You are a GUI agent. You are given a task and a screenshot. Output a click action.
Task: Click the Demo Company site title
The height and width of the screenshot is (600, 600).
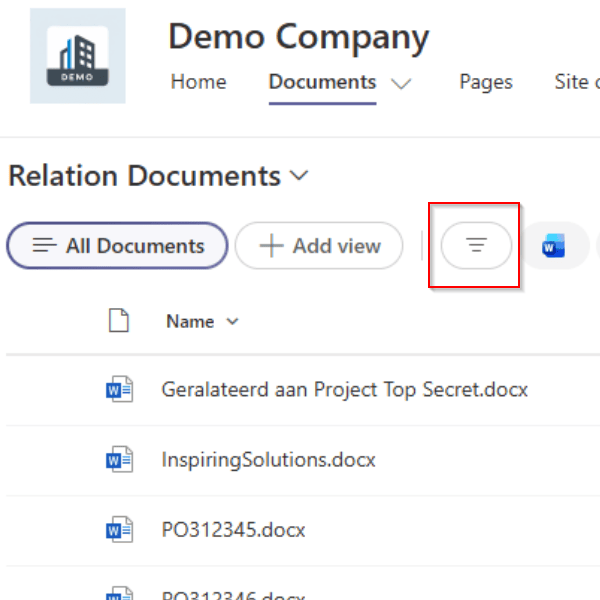click(298, 37)
